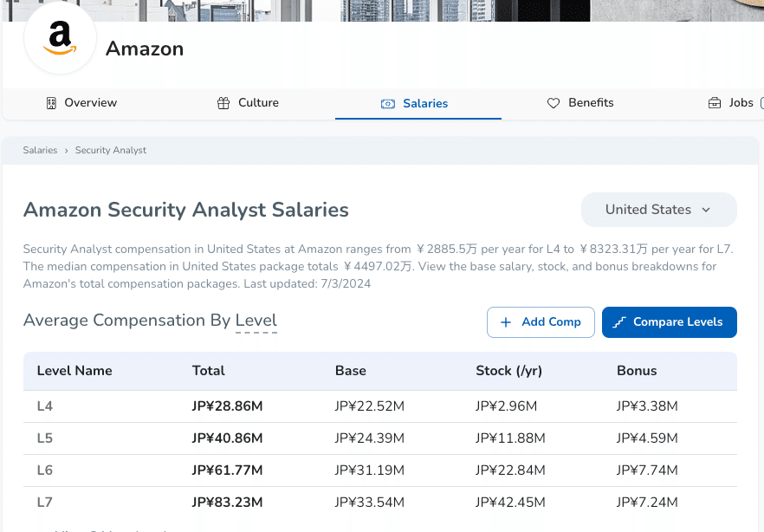
Task: Click the stairs icon in Compare Levels
Action: [x=619, y=322]
